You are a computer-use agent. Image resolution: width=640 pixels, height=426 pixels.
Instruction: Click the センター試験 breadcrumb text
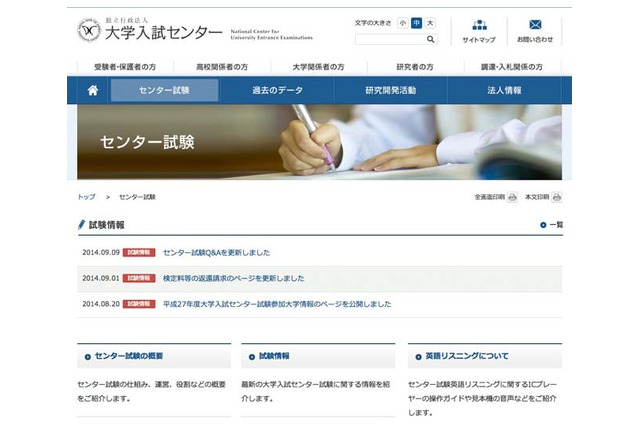tap(137, 197)
